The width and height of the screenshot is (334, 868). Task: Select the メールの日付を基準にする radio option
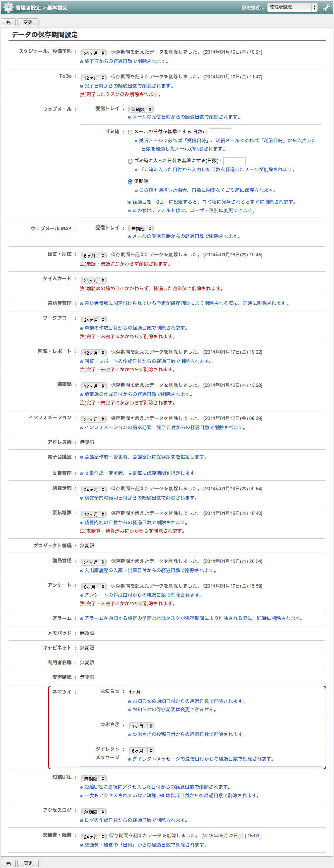[x=130, y=132]
